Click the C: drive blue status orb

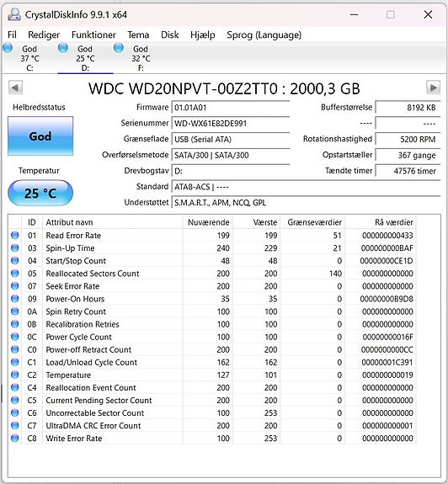click(8, 48)
